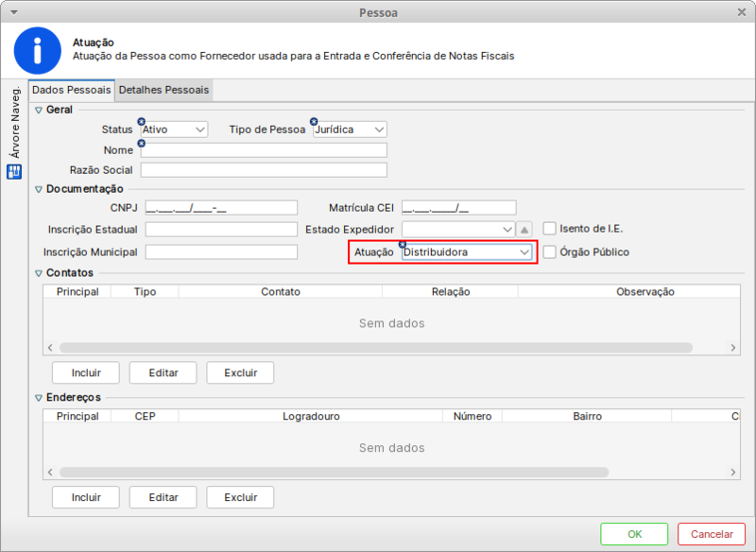Select the Dados Pessoais tab
The width and height of the screenshot is (756, 552).
71,90
